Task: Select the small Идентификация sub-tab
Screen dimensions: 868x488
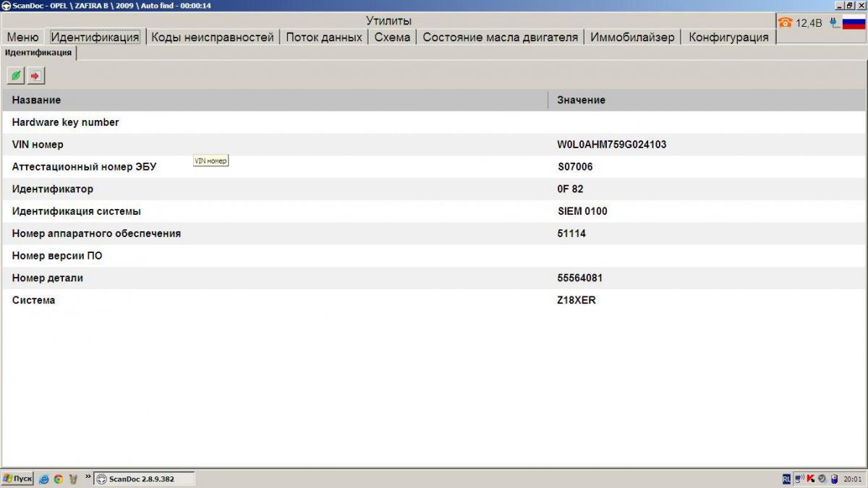Action: click(x=38, y=53)
